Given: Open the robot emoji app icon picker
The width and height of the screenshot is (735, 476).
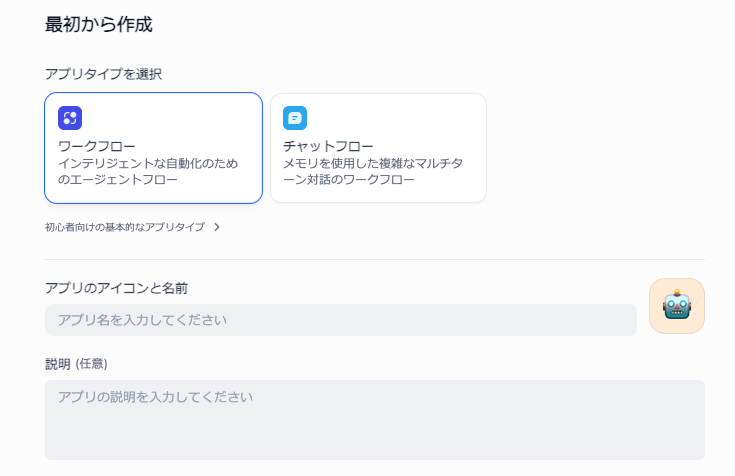Looking at the screenshot, I should 677,306.
